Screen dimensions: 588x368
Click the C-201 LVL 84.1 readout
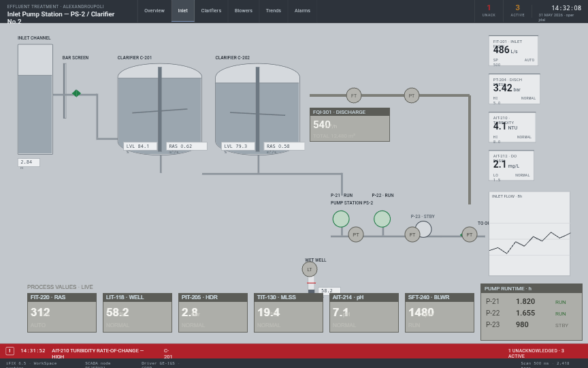point(140,146)
